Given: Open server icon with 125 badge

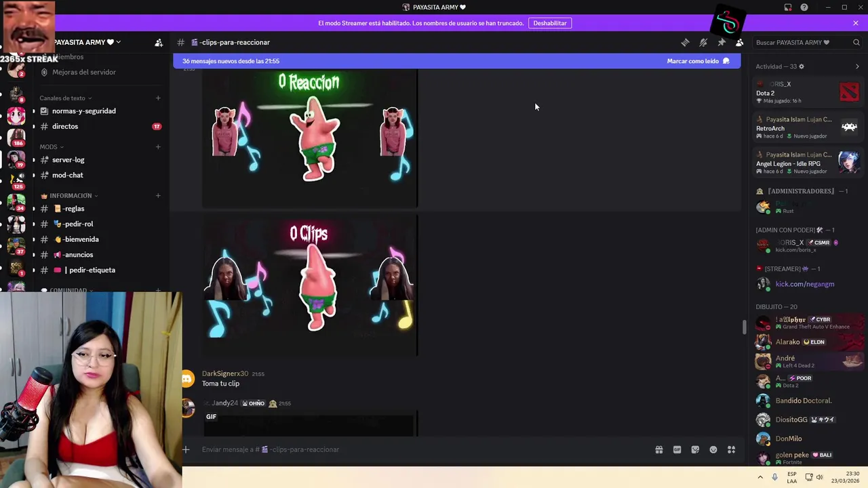Looking at the screenshot, I should [16, 180].
